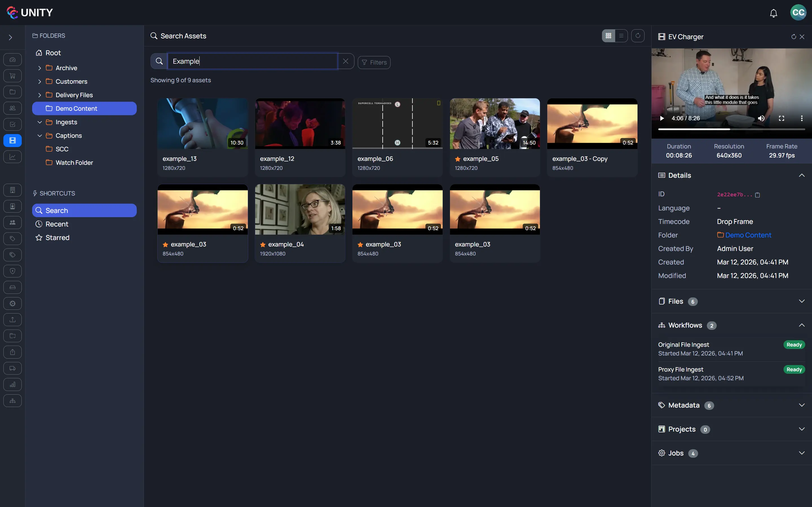Screen dimensions: 812x507
Task: Click the notification bell in the top bar
Action: coord(773,13)
